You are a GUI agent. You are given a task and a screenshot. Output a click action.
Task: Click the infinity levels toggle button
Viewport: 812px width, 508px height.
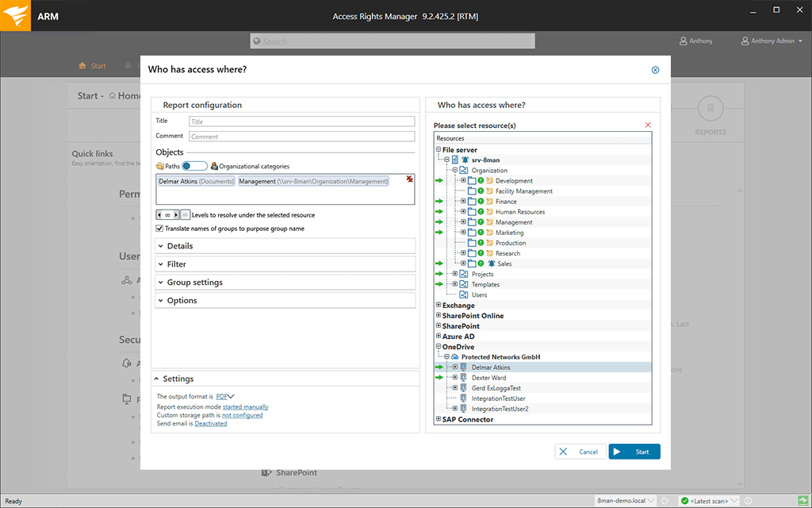tap(184, 214)
